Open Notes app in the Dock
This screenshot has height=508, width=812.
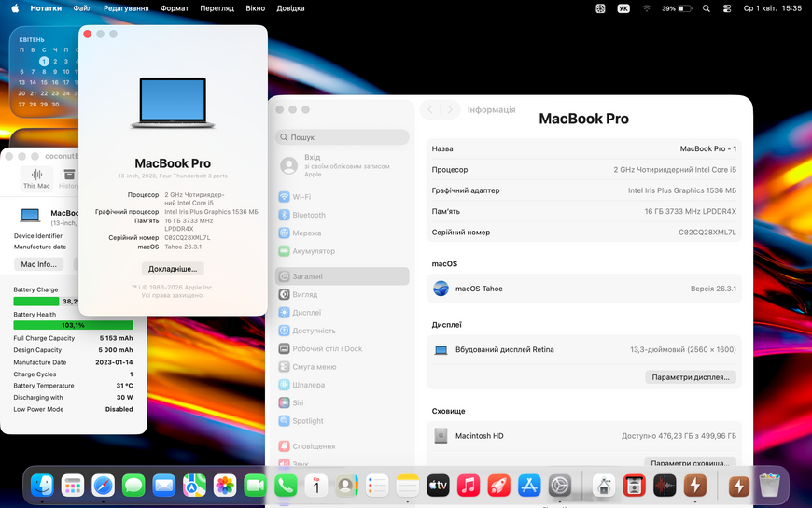pos(408,486)
